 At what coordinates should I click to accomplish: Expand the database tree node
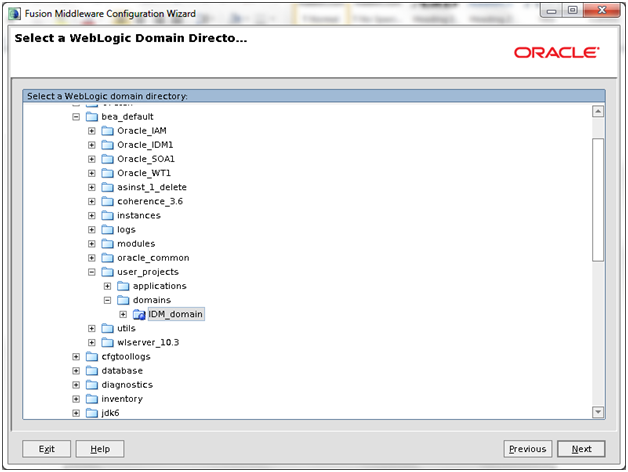(76, 371)
